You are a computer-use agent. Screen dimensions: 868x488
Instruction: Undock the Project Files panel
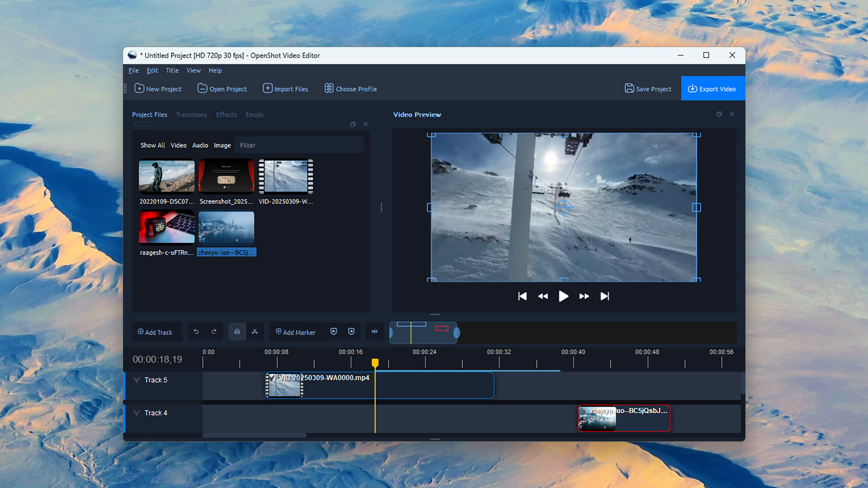tap(353, 124)
